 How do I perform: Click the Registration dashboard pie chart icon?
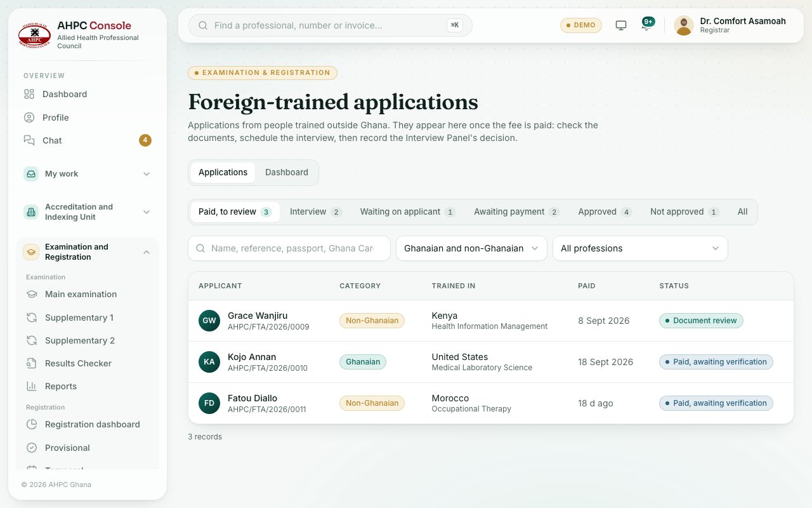pyautogui.click(x=32, y=424)
